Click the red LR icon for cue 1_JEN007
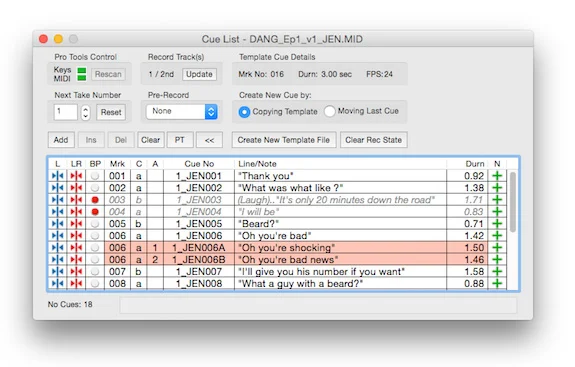This screenshot has width=575, height=367. [76, 272]
